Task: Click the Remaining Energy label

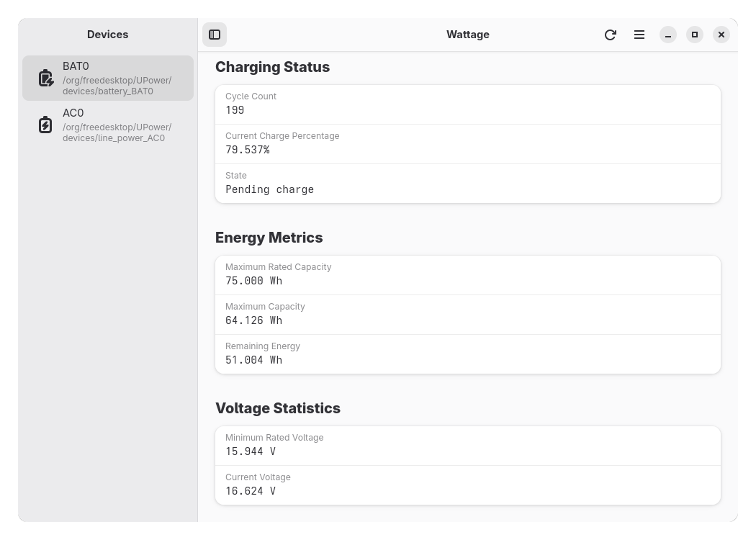Action: click(x=263, y=346)
